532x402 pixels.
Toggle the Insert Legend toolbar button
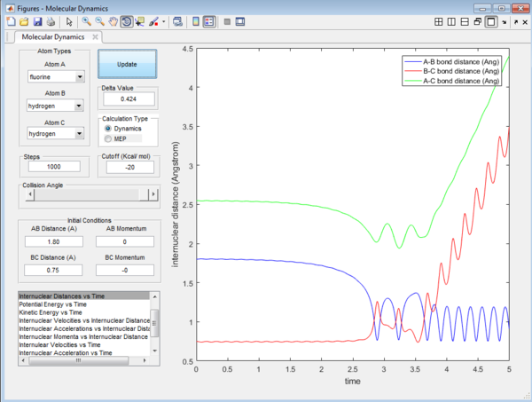(211, 20)
